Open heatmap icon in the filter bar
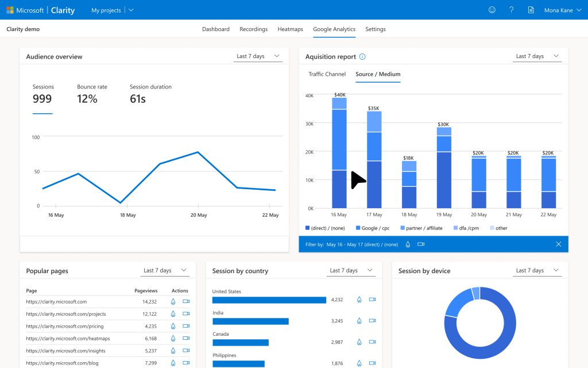The width and height of the screenshot is (588, 368). 408,244
